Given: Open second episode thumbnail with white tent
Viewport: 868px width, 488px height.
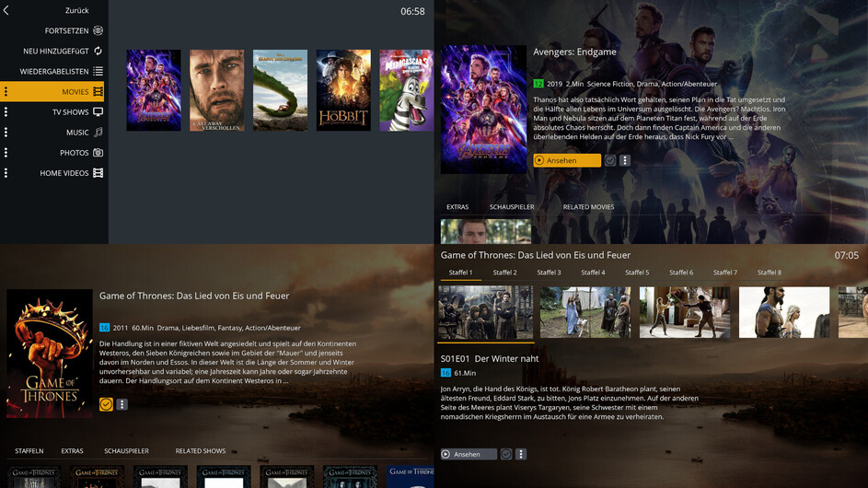Looking at the screenshot, I should click(x=585, y=312).
